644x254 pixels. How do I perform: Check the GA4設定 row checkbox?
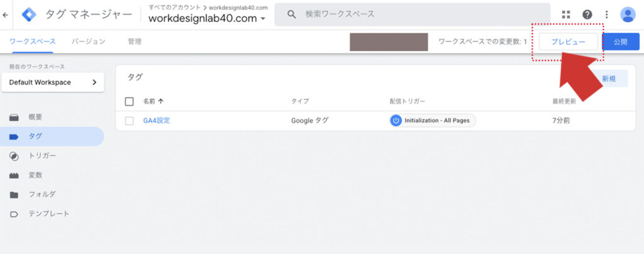(129, 121)
